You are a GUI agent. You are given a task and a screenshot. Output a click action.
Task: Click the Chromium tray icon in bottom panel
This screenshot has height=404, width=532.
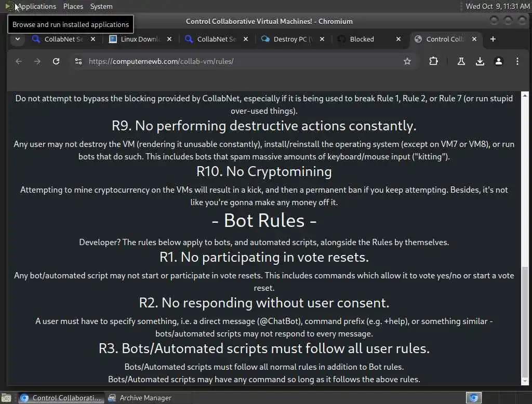474,398
